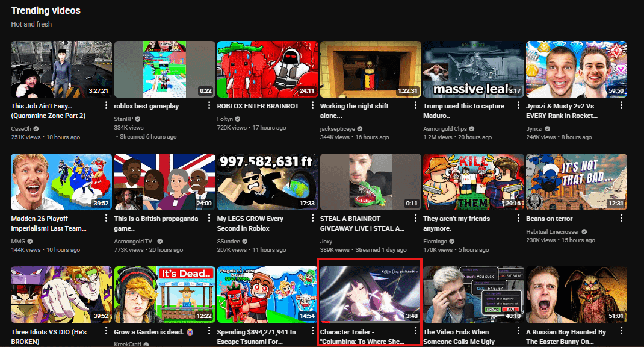Click verified badge next to StanRP
The image size is (644, 347).
click(x=138, y=119)
